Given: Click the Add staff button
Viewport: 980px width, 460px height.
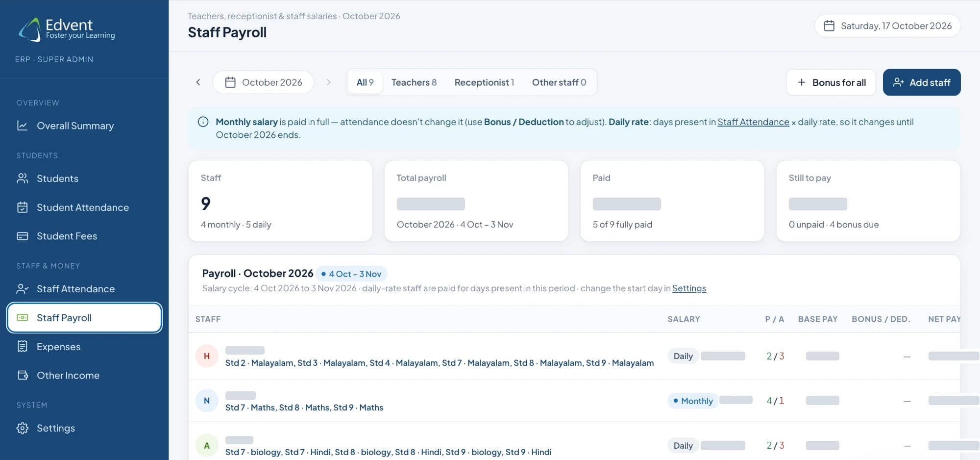Looking at the screenshot, I should [922, 82].
